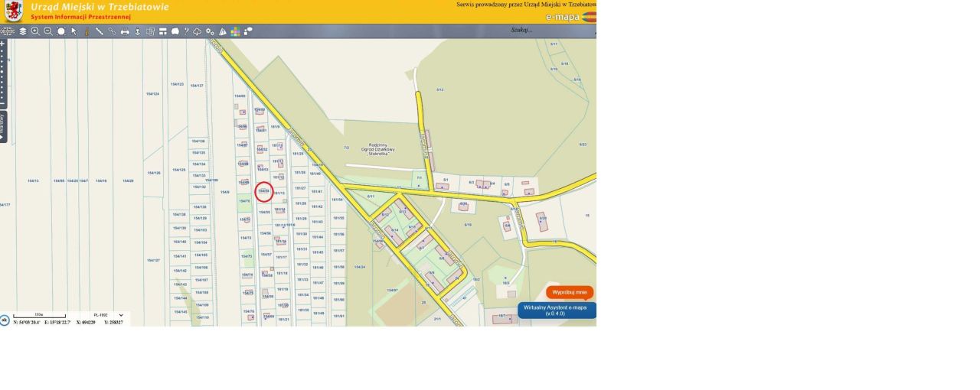Set zoom level on the vertical zoom slider

[2, 73]
